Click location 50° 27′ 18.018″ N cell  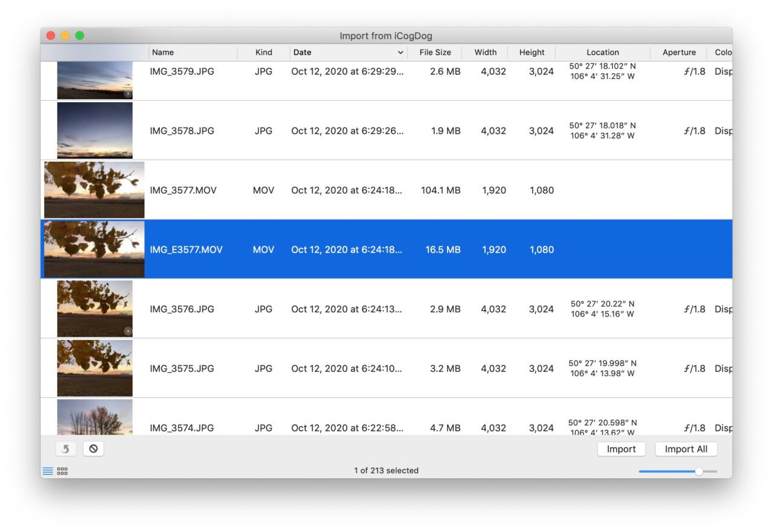coord(603,130)
